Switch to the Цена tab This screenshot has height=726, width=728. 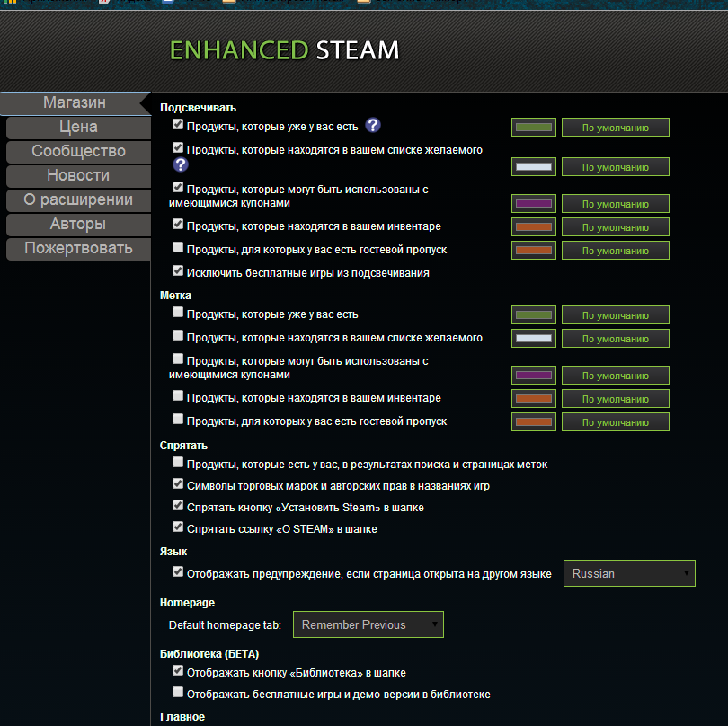coord(78,128)
